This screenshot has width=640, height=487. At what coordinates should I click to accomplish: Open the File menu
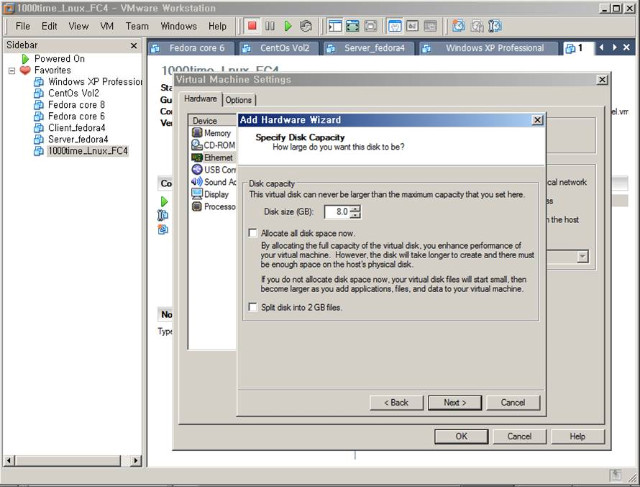click(23, 26)
